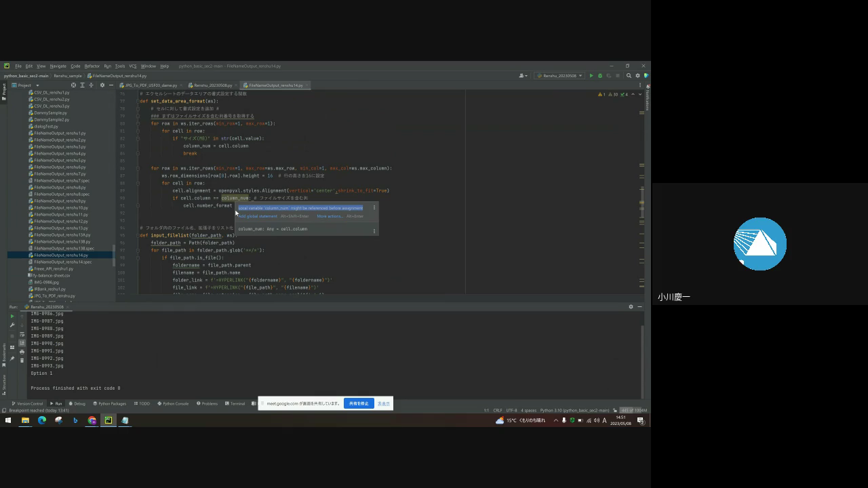The width and height of the screenshot is (868, 488).
Task: Clear all output with trash icon
Action: (22, 360)
